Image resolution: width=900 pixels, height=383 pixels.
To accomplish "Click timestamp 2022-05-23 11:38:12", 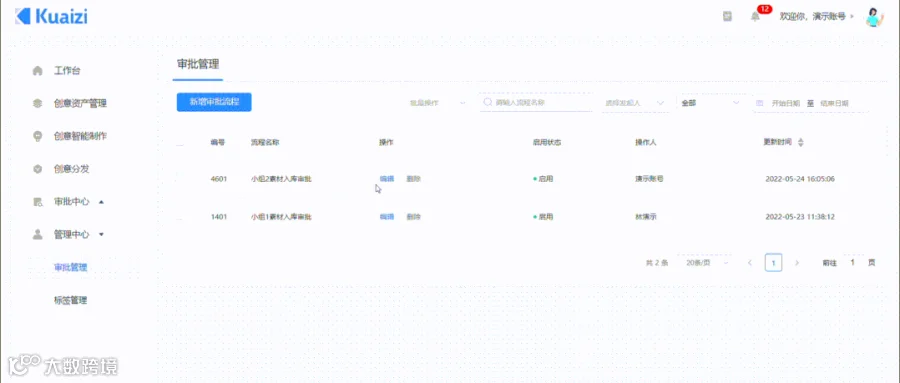I will click(800, 217).
